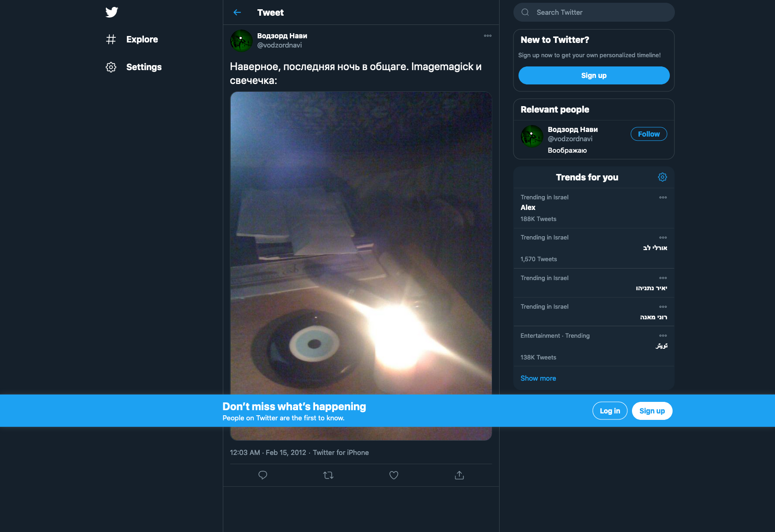
Task: Click the Twitter bird logo
Action: (x=112, y=12)
